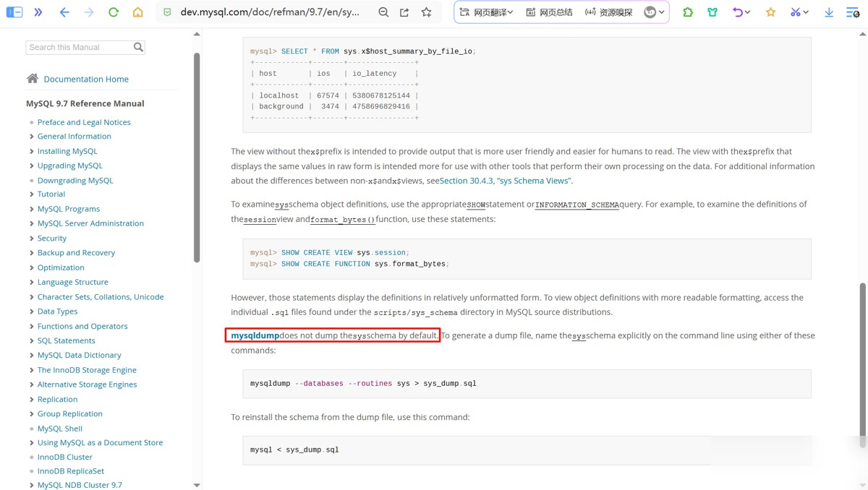Image resolution: width=868 pixels, height=490 pixels.
Task: Open the scissors screenshot dropdown
Action: (799, 12)
